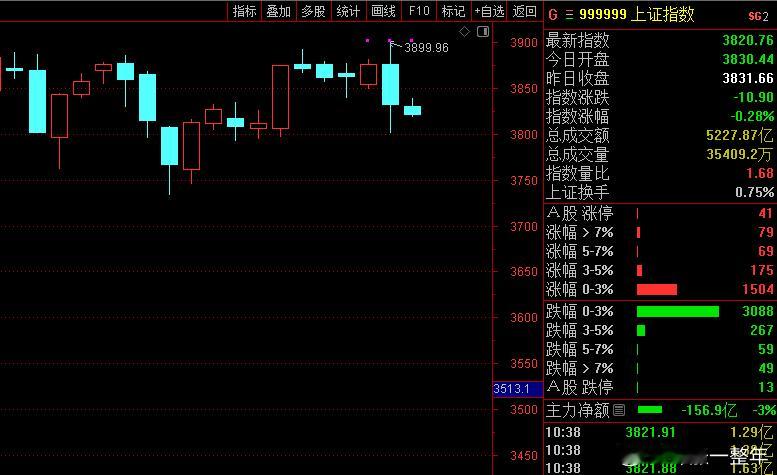Click the 3700 price axis label
This screenshot has height=475, width=777.
[524, 227]
